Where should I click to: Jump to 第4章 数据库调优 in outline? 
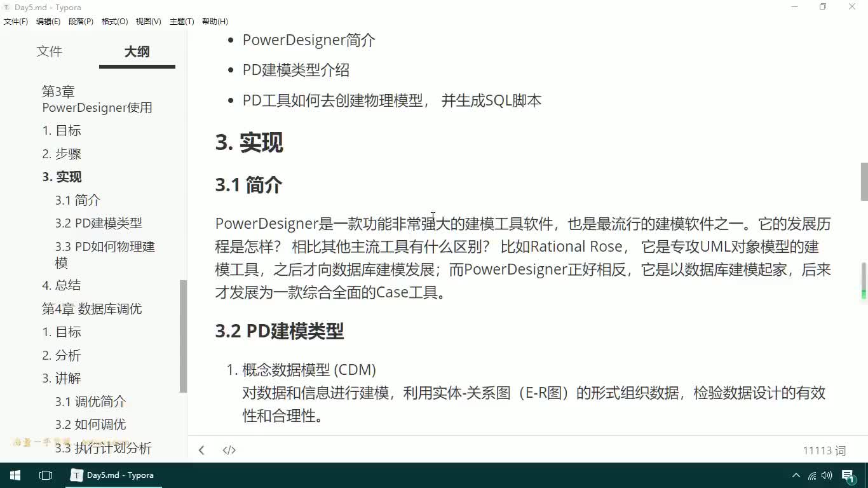point(92,309)
